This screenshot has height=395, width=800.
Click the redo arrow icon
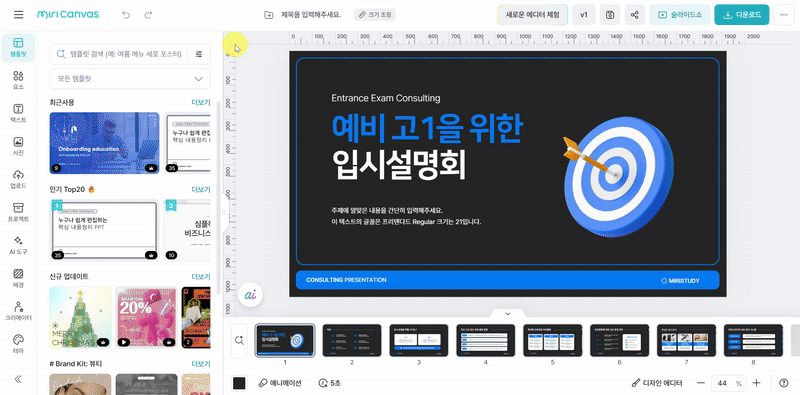pyautogui.click(x=148, y=15)
